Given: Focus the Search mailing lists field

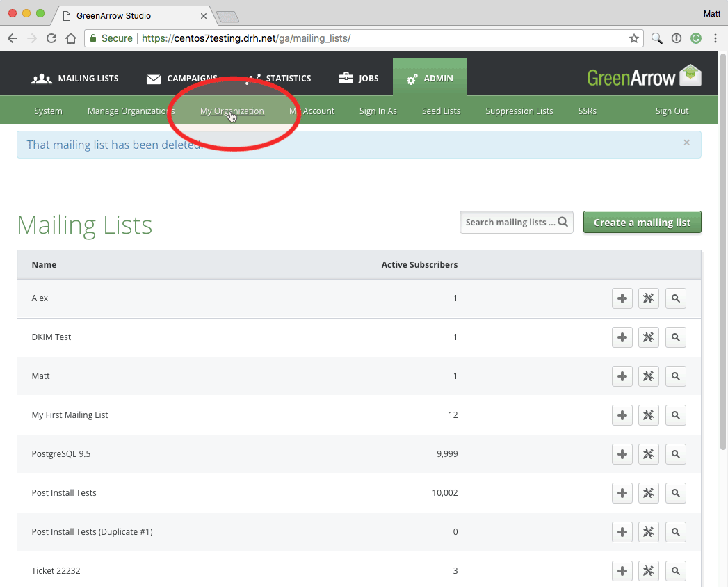Looking at the screenshot, I should pyautogui.click(x=517, y=223).
